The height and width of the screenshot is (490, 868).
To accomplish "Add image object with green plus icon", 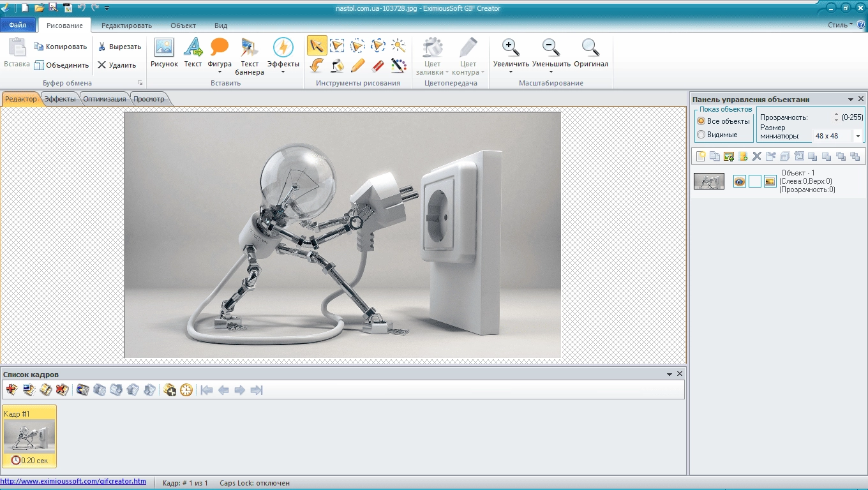I will tap(729, 156).
